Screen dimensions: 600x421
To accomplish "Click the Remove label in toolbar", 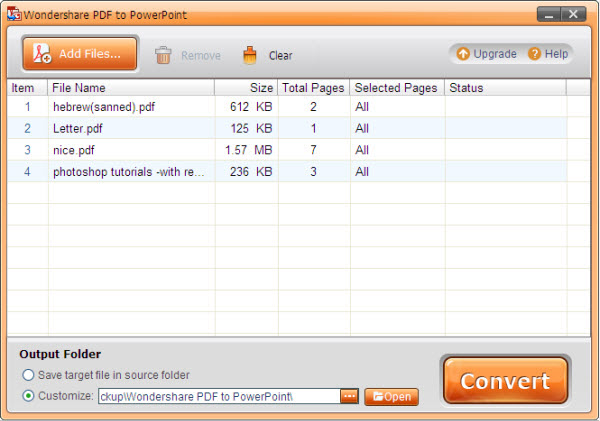I will [201, 55].
